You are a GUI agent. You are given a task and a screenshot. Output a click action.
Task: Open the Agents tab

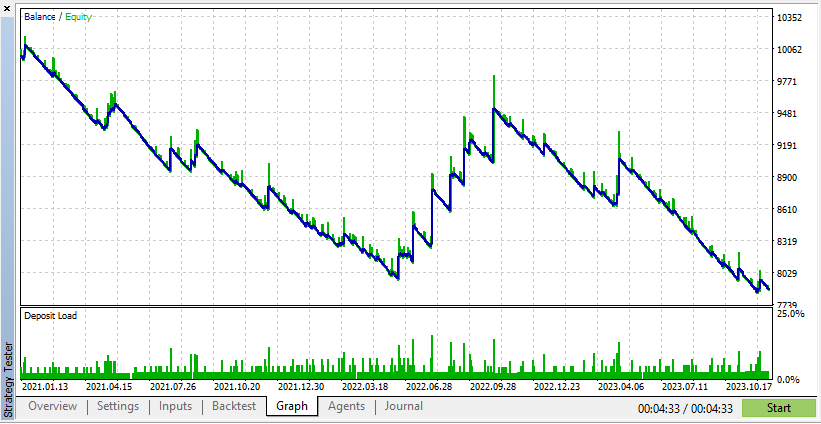pos(347,406)
